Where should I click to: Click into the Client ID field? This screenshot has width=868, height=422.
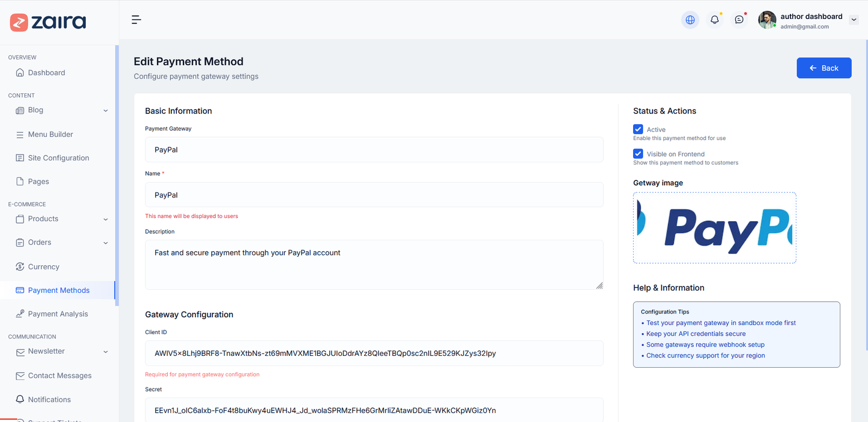(374, 353)
